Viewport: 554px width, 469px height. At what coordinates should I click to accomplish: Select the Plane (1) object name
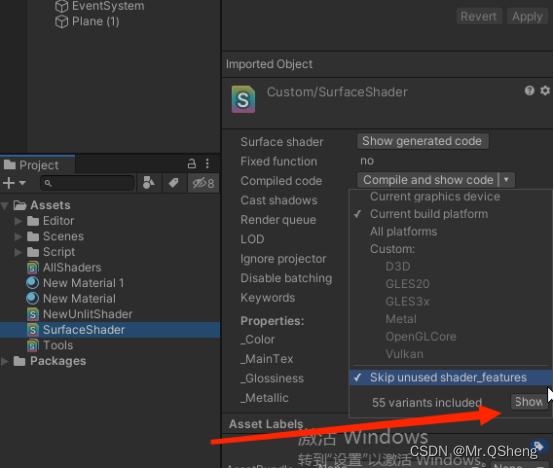(95, 22)
